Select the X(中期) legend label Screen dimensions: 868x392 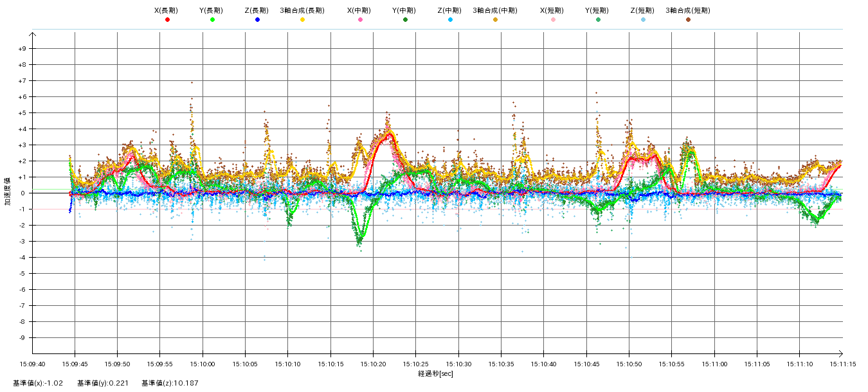359,10
